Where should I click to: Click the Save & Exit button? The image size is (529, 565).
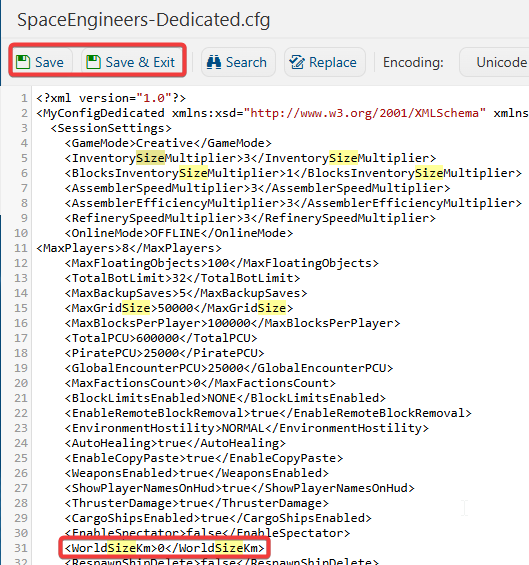click(x=132, y=62)
